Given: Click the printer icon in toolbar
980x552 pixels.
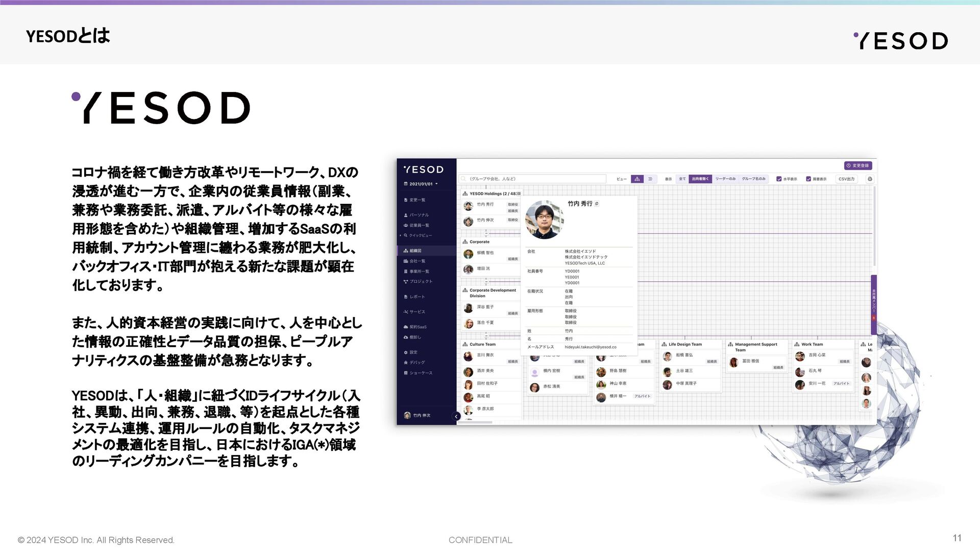Looking at the screenshot, I should point(870,179).
